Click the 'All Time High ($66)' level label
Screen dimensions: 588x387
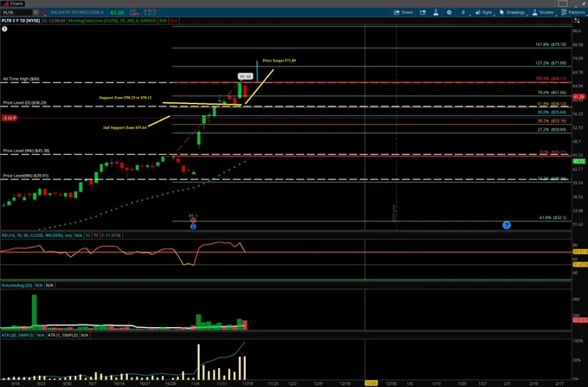tap(21, 79)
